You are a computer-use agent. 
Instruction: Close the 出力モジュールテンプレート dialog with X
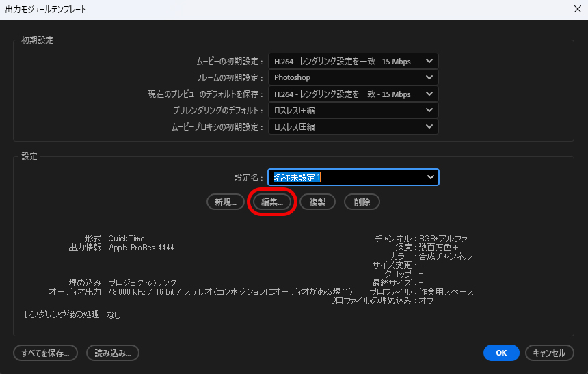pyautogui.click(x=576, y=10)
